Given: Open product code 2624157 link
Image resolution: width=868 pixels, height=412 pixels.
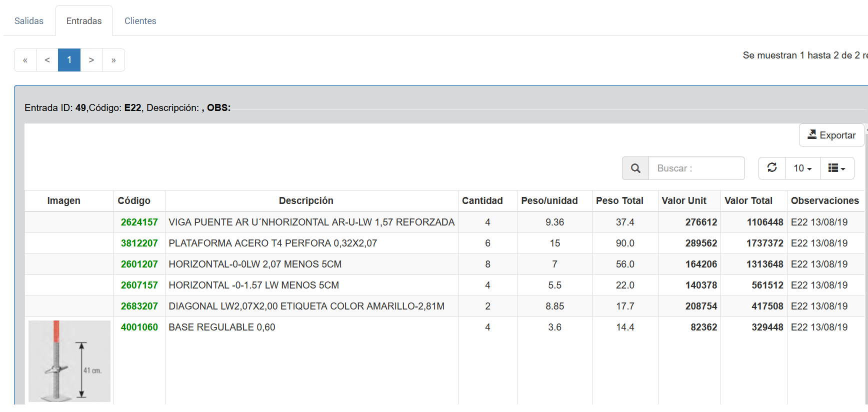Looking at the screenshot, I should (139, 222).
